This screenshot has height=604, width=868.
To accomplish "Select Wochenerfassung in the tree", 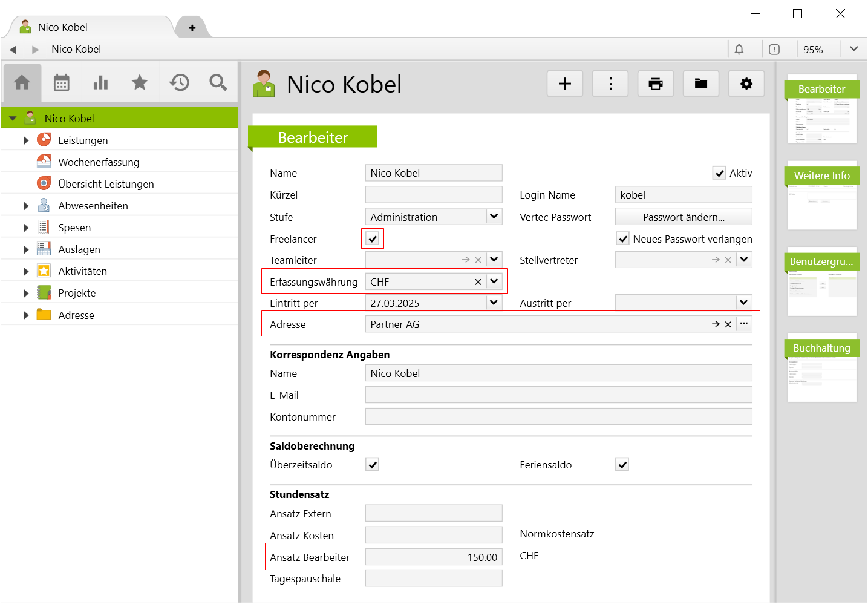I will [99, 162].
